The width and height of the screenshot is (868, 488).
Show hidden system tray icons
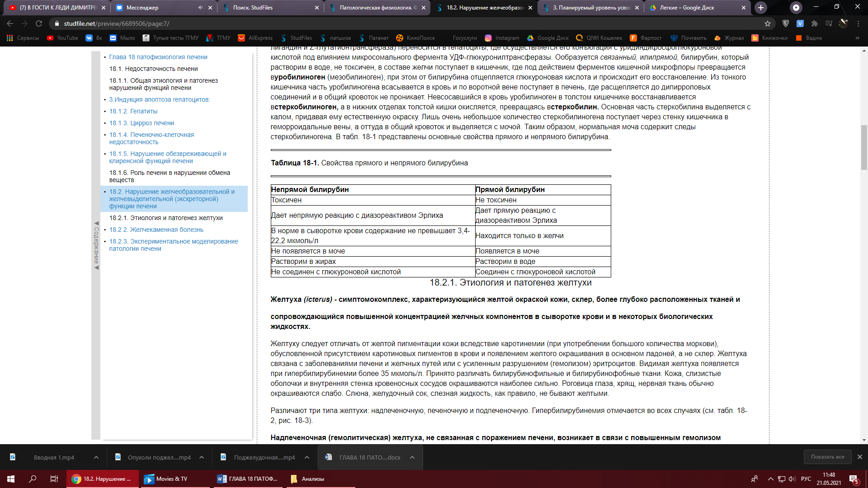(770, 479)
